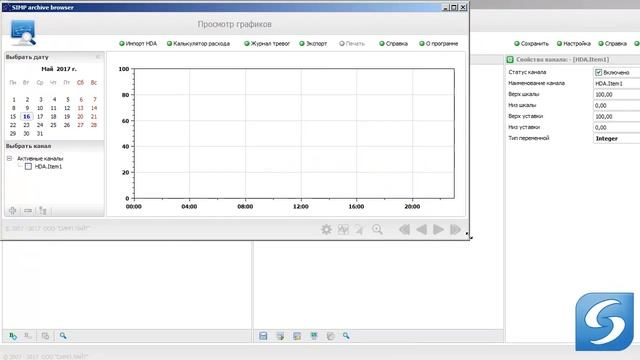Viewport: 640px width, 360px height.
Task: Select Sunday May 21 in the calendar
Action: (94, 116)
